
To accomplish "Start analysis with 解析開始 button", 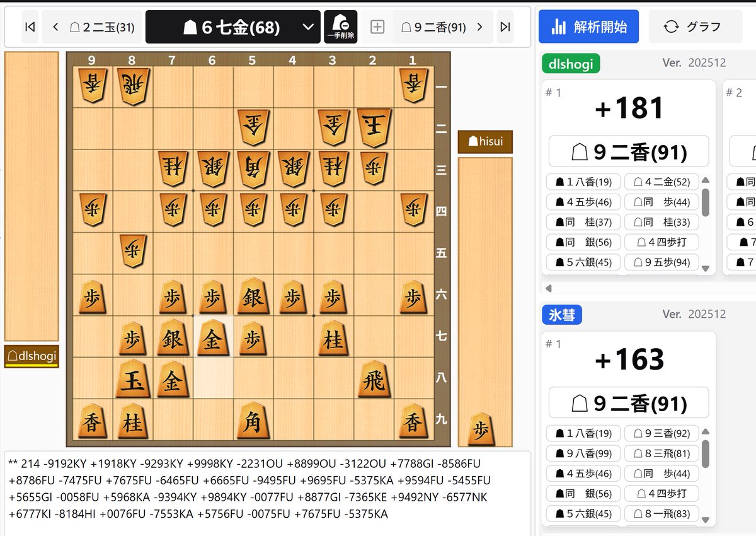I will [x=588, y=26].
